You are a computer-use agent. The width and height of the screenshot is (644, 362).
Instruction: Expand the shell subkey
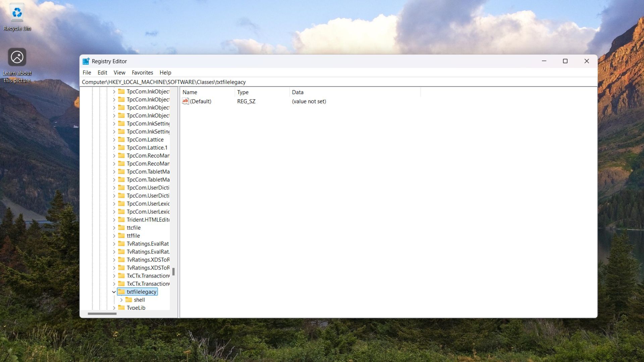click(121, 300)
